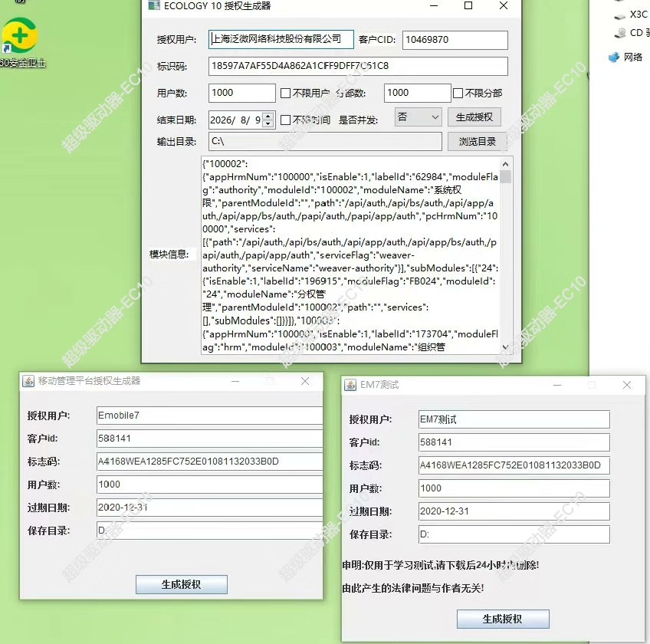Focus 保存目录 field in mobile platform generator
The height and width of the screenshot is (644, 650).
tap(209, 531)
